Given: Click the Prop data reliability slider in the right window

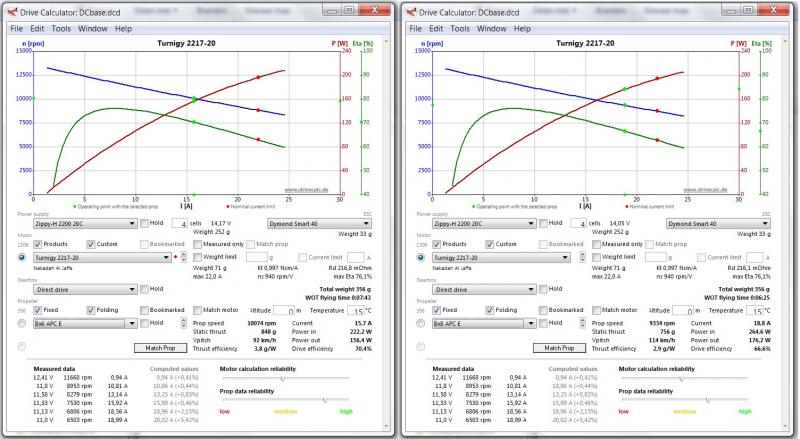Looking at the screenshot, I should (684, 400).
